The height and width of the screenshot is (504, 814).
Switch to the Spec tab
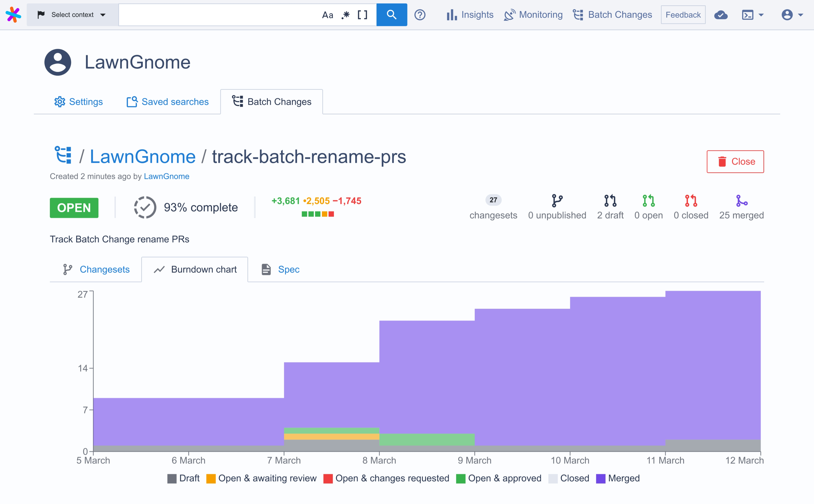pyautogui.click(x=280, y=269)
